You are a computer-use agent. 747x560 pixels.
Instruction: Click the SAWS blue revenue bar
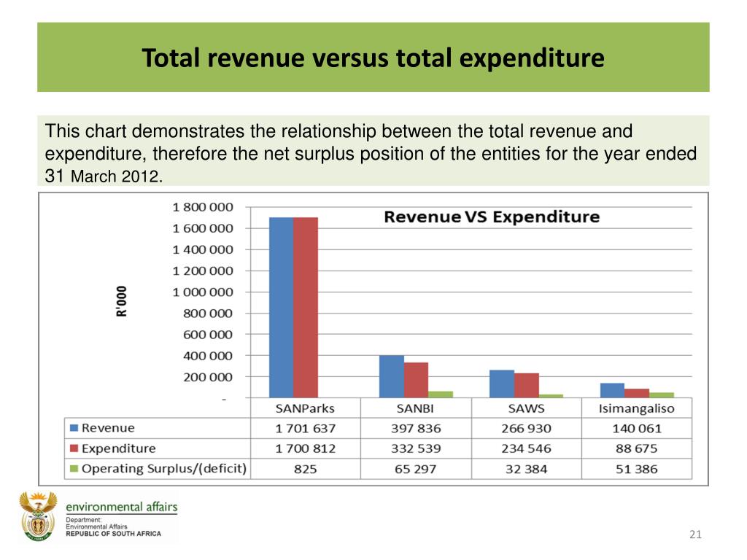tap(502, 384)
